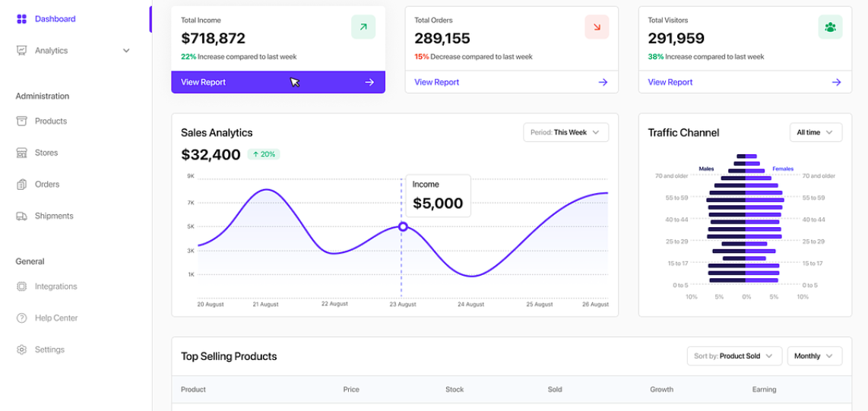This screenshot has width=868, height=411.
Task: Open the Analytics menu item
Action: pos(51,51)
